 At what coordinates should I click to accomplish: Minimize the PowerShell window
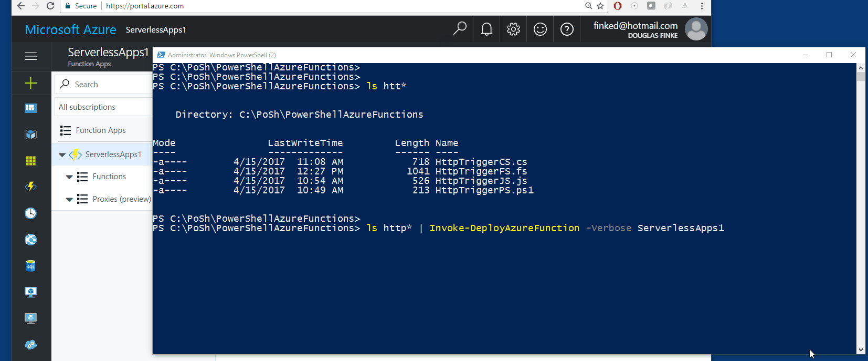806,55
